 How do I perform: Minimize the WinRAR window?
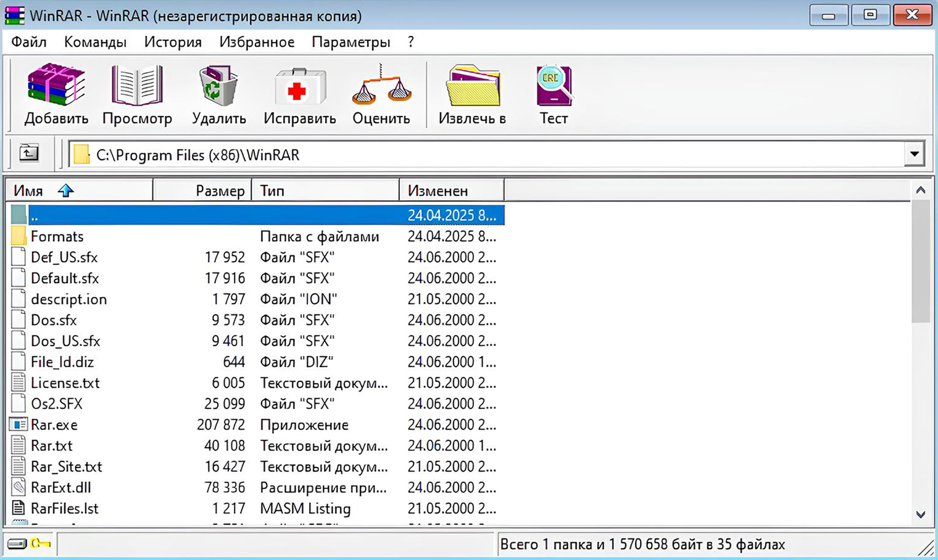(x=828, y=15)
